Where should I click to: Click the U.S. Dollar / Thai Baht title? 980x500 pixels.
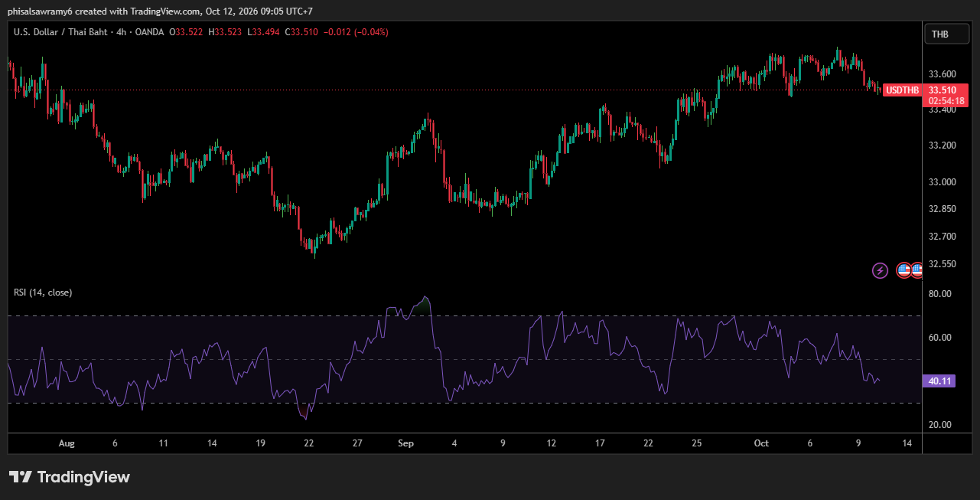pos(62,32)
